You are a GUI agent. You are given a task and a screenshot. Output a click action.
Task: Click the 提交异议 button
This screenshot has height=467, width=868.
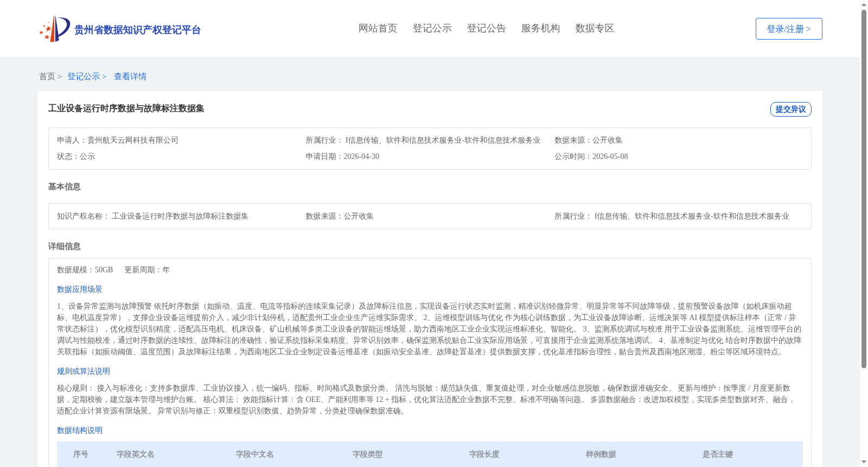coord(790,109)
